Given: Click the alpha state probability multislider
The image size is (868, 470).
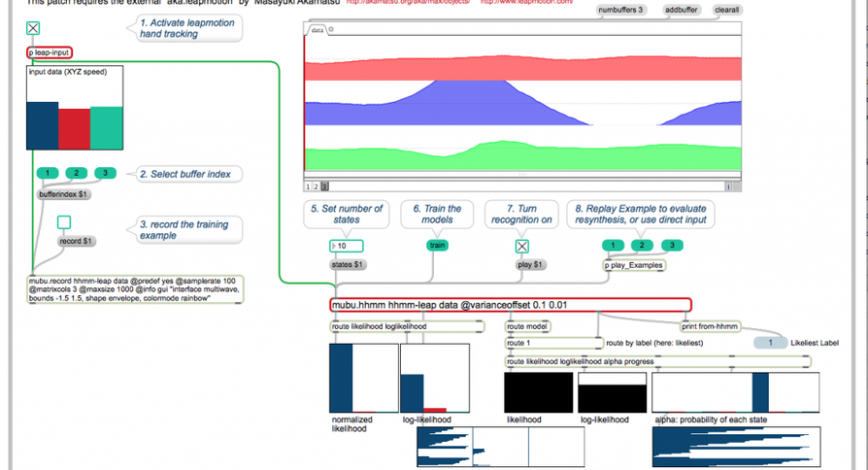Looking at the screenshot, I should click(x=736, y=392).
